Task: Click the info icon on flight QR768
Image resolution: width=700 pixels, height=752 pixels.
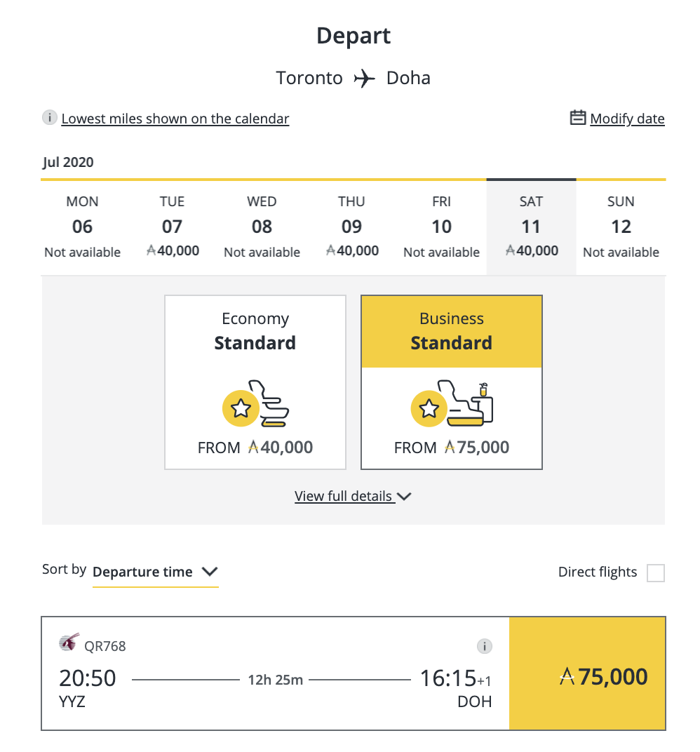Action: tap(484, 646)
